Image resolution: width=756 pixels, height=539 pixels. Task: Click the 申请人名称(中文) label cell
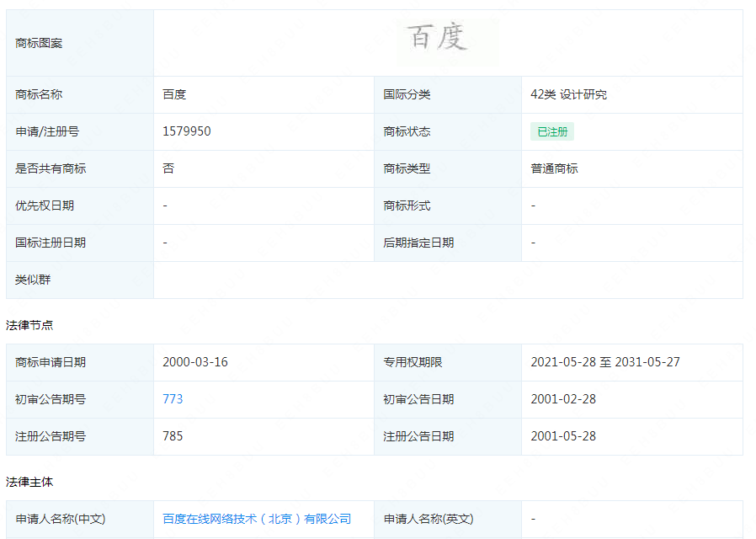point(80,520)
